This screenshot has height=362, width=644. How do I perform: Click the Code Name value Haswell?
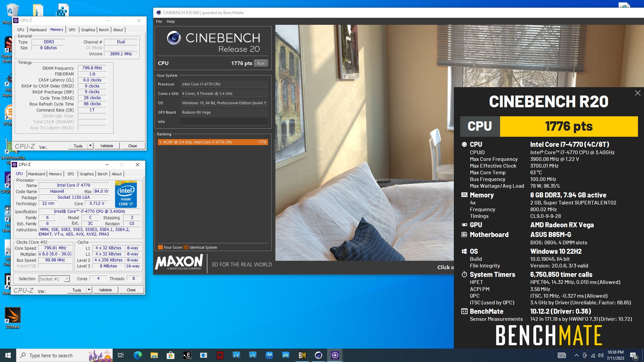(57, 191)
